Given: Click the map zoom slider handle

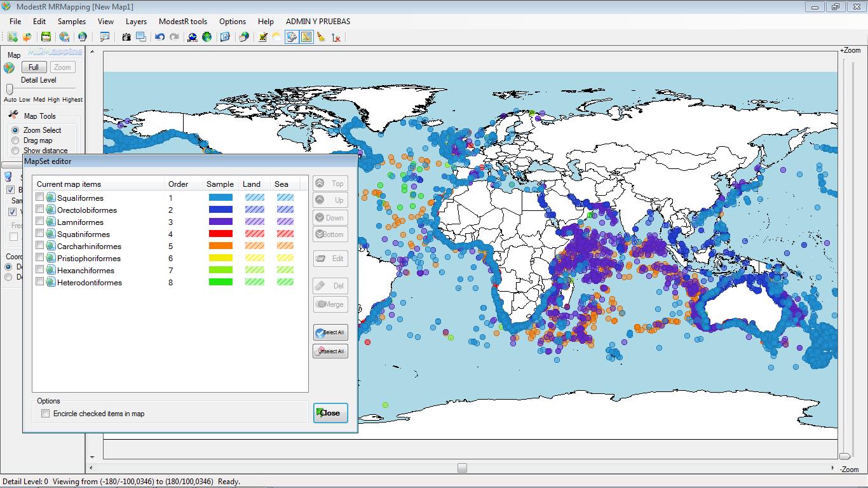Looking at the screenshot, I should point(844,456).
